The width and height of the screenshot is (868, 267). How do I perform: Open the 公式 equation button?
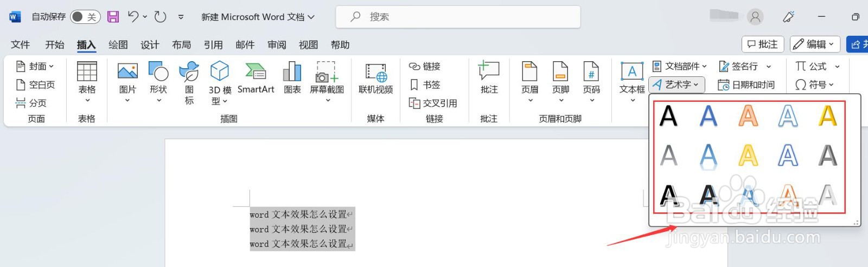click(812, 66)
